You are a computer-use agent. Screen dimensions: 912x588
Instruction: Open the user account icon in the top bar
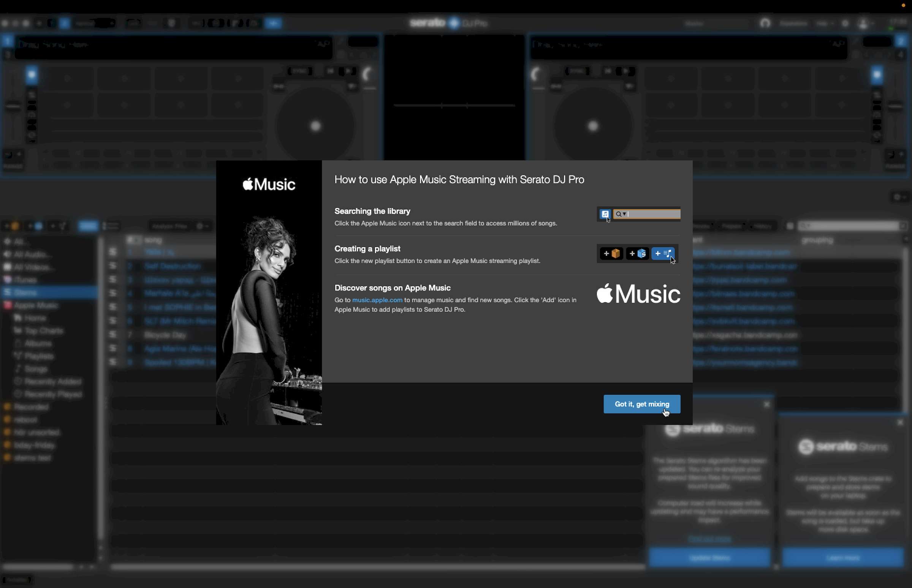point(863,23)
